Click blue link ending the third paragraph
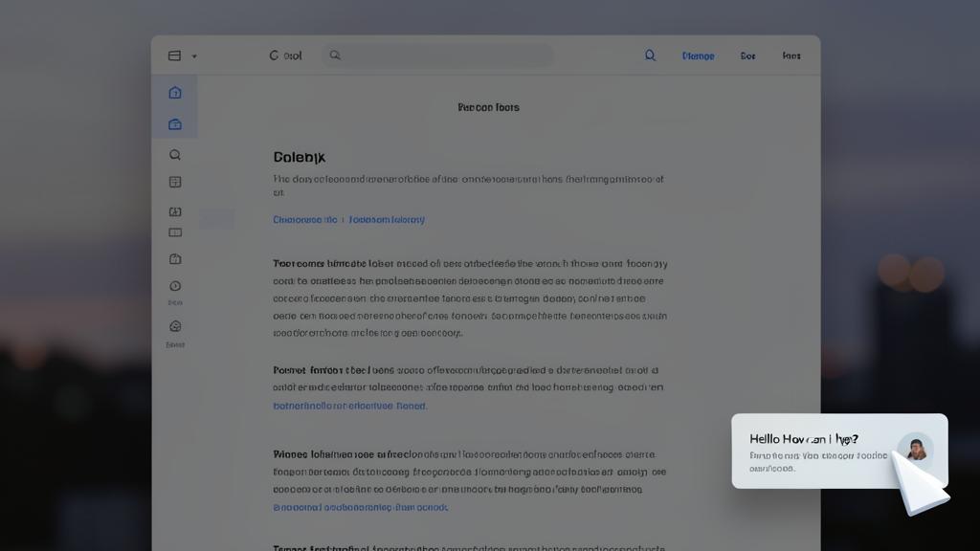The image size is (980, 551). coord(361,507)
